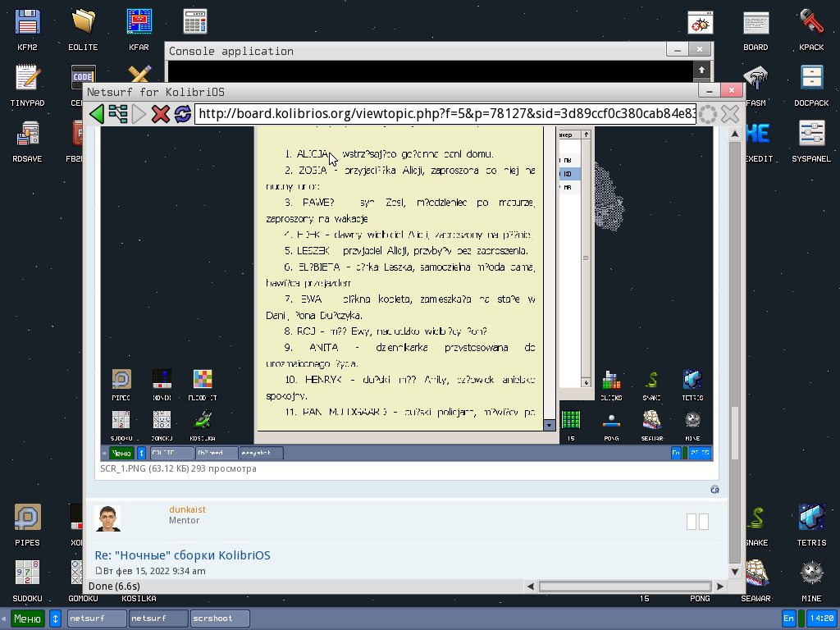This screenshot has height=630, width=840.
Task: Click the taskbar arrow toggle next to Меню
Action: pos(56,618)
